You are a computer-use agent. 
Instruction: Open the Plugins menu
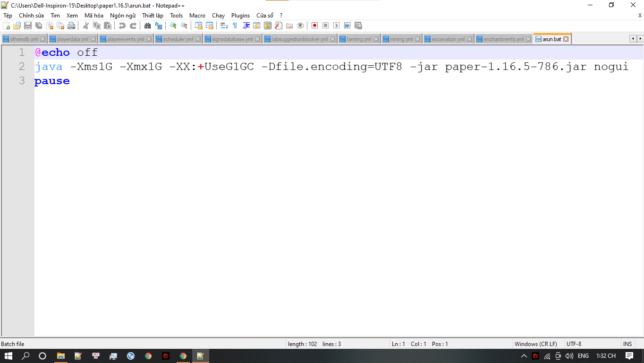pyautogui.click(x=241, y=16)
